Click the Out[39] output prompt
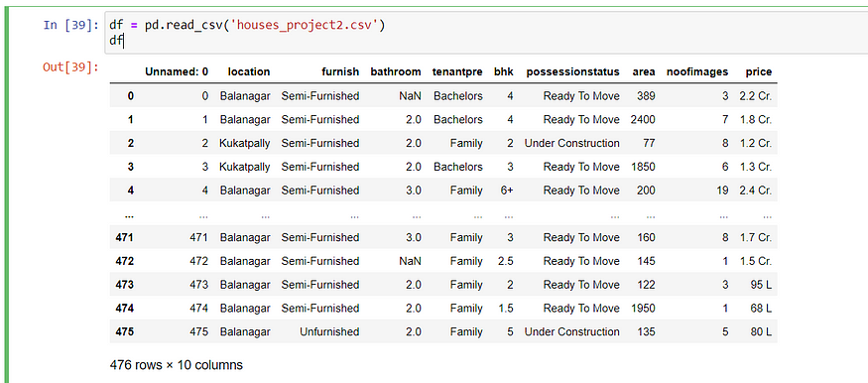The height and width of the screenshot is (383, 868). pyautogui.click(x=70, y=67)
